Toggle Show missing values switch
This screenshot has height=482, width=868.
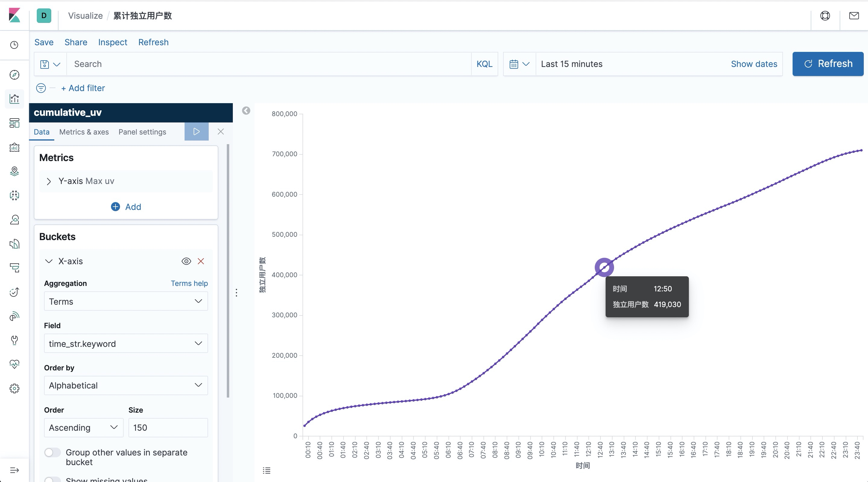coord(52,479)
